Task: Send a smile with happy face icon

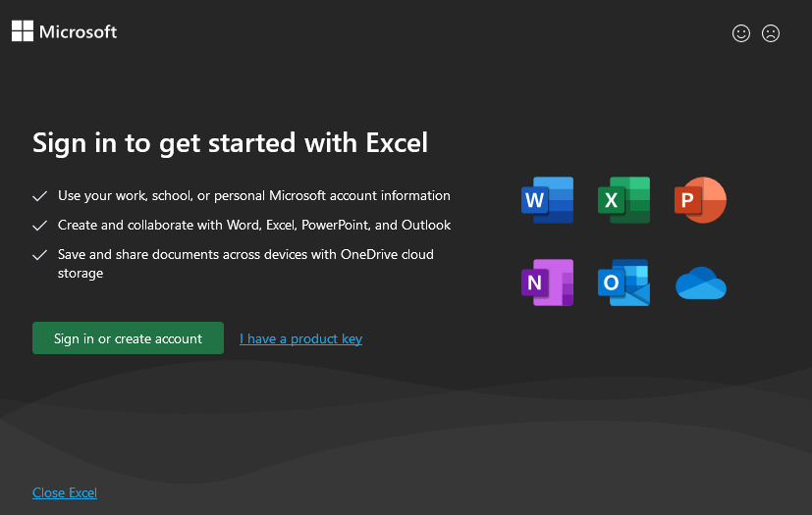Action: (x=741, y=33)
